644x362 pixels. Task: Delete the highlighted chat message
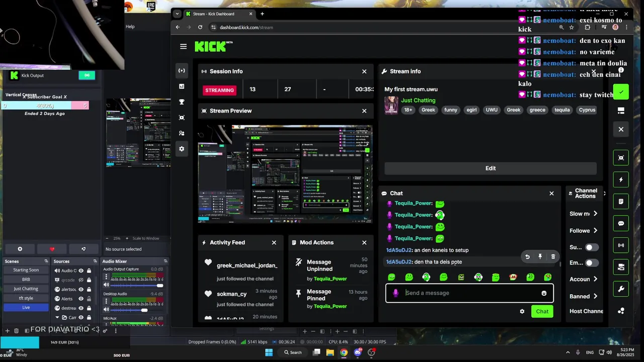(x=553, y=256)
